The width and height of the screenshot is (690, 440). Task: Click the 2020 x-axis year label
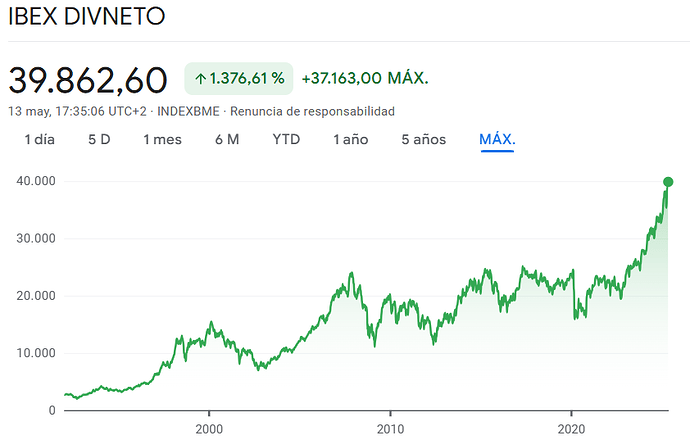571,428
